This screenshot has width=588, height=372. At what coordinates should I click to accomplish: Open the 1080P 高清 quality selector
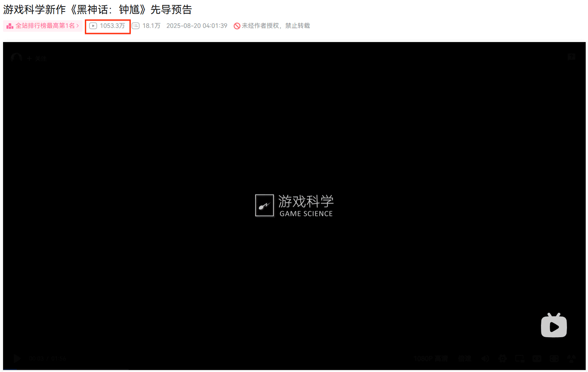point(431,359)
